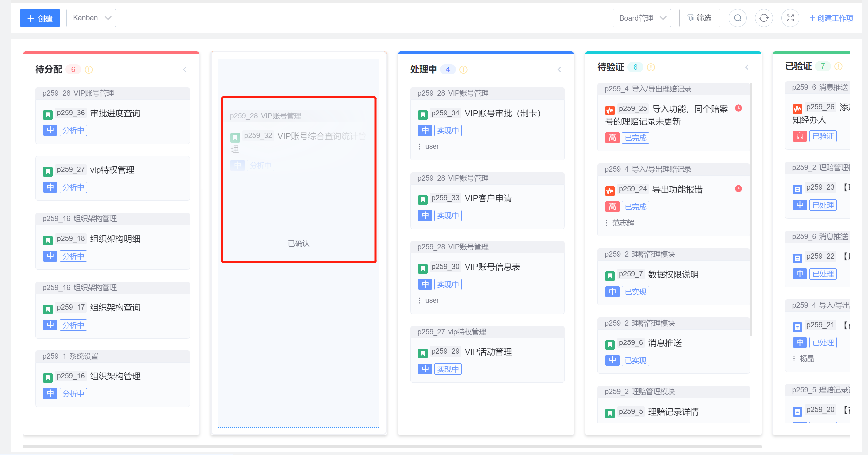The image size is (868, 455).
Task: Click the task icon of p259_22
Action: click(x=797, y=258)
